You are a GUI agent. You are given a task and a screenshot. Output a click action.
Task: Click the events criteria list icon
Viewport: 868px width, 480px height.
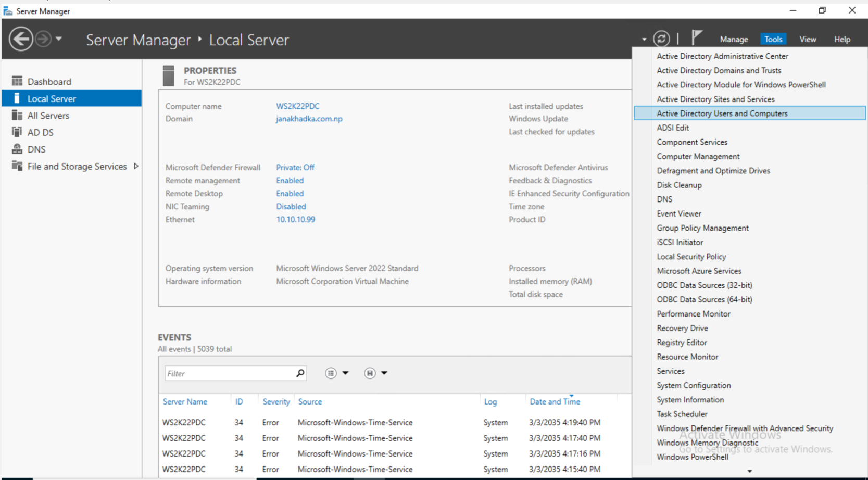pyautogui.click(x=331, y=373)
